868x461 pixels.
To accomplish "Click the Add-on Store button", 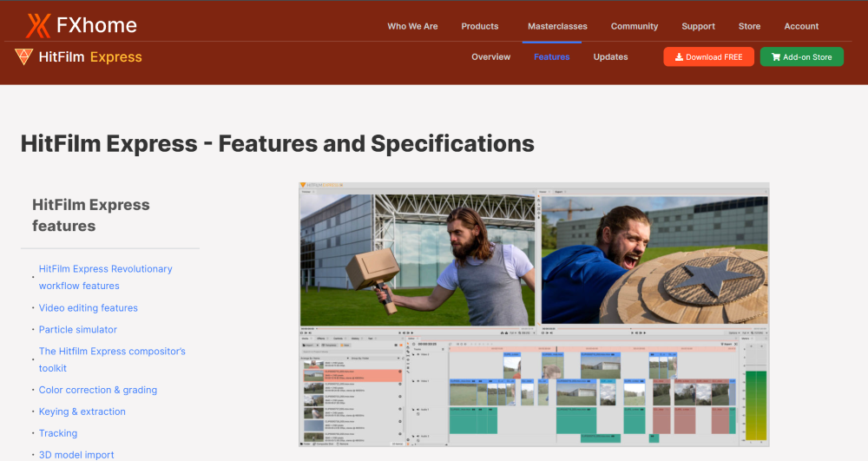I will [x=801, y=57].
